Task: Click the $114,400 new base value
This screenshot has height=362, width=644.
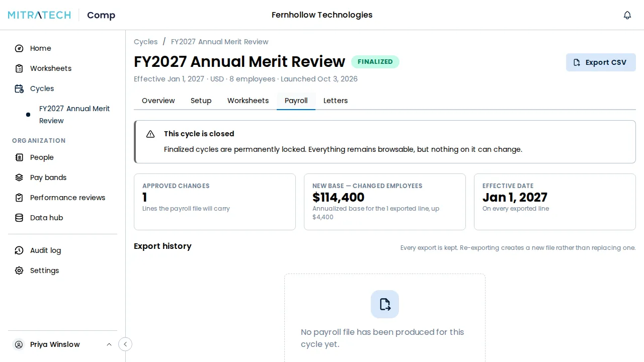Action: point(339,198)
